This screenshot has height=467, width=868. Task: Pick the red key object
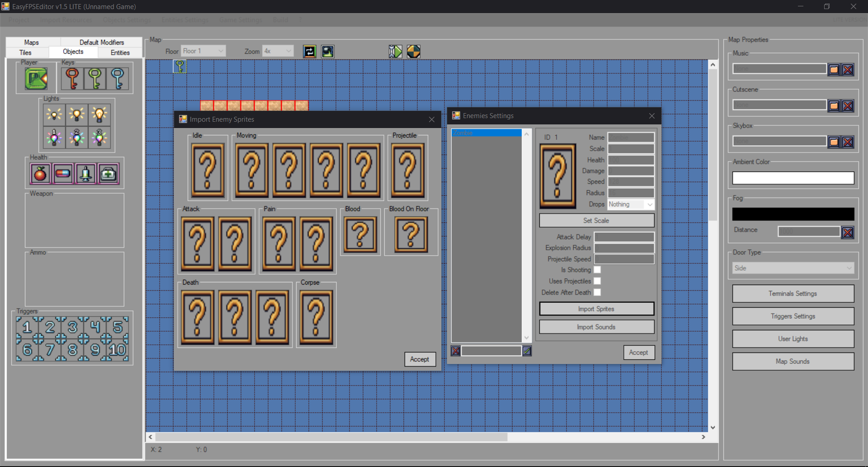[x=72, y=79]
